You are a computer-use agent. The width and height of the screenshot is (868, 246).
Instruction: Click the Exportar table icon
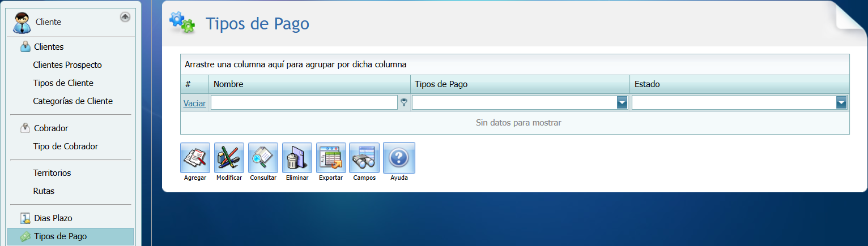(331, 158)
